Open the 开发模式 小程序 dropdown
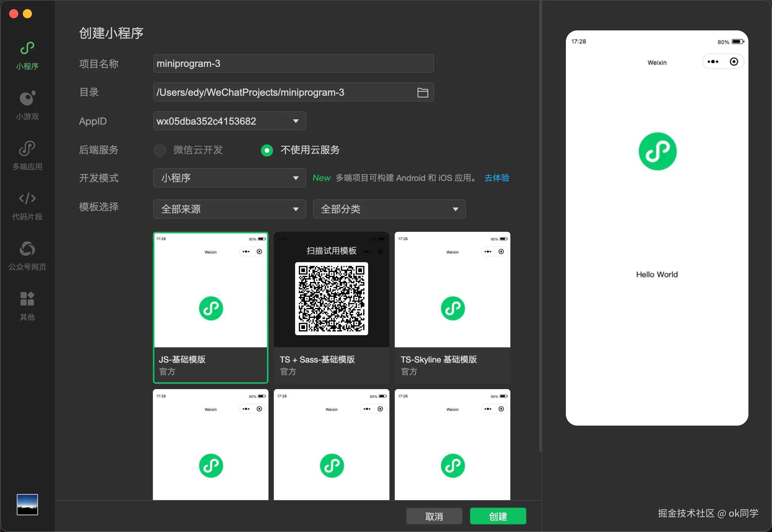The height and width of the screenshot is (532, 772). 229,178
